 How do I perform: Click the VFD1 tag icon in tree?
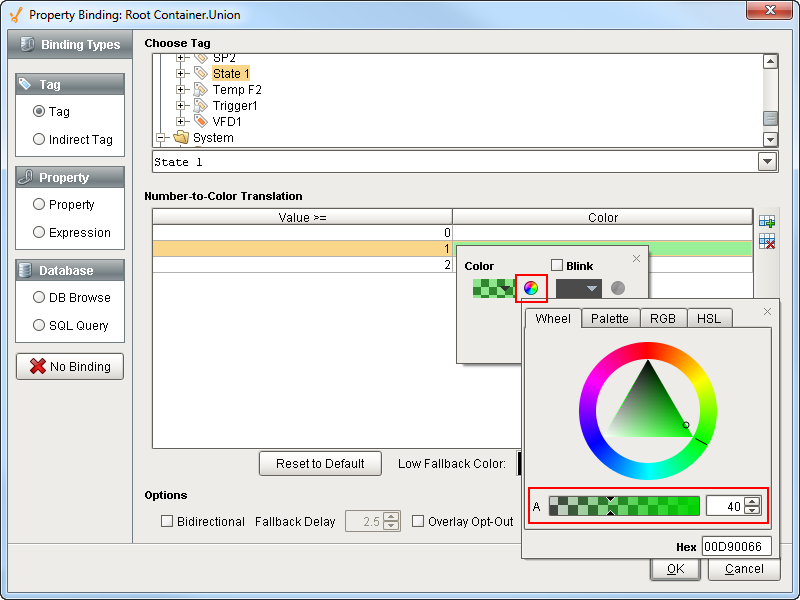[201, 122]
